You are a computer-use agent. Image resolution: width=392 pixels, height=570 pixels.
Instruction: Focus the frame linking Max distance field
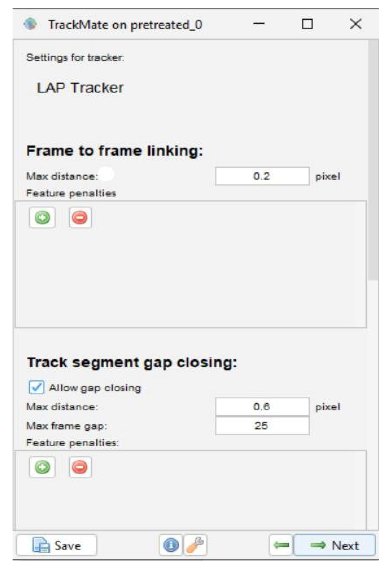coord(262,176)
